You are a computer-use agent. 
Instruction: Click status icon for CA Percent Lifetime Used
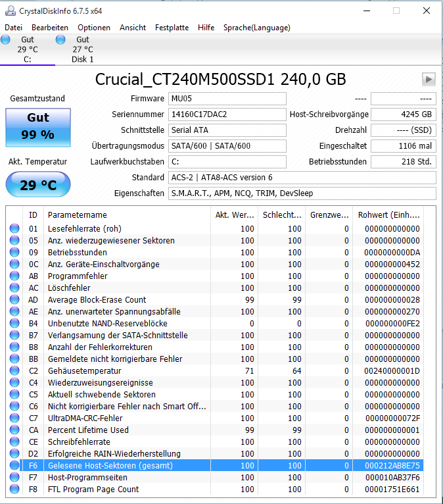[14, 430]
